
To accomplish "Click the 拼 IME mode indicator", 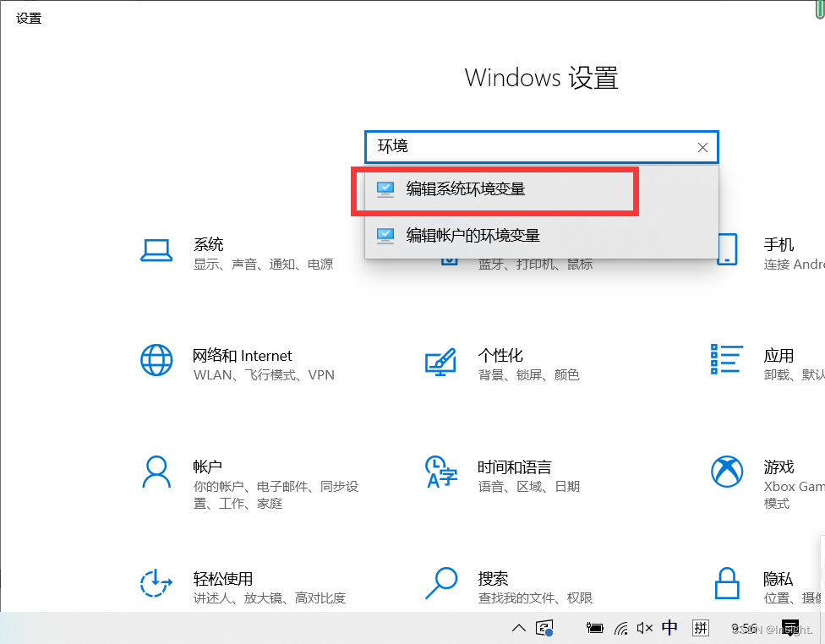I will pyautogui.click(x=700, y=628).
